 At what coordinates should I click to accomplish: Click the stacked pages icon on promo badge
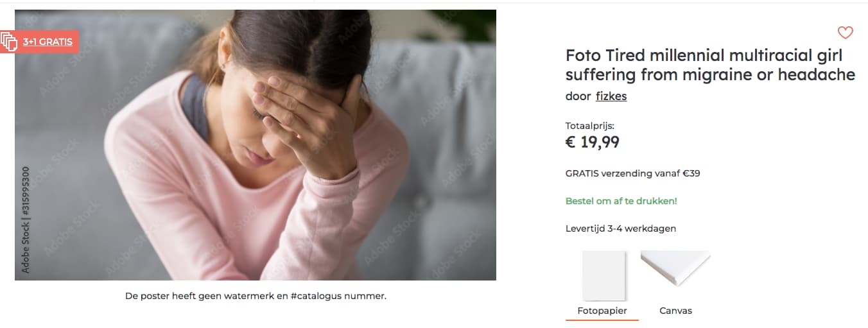(8, 42)
